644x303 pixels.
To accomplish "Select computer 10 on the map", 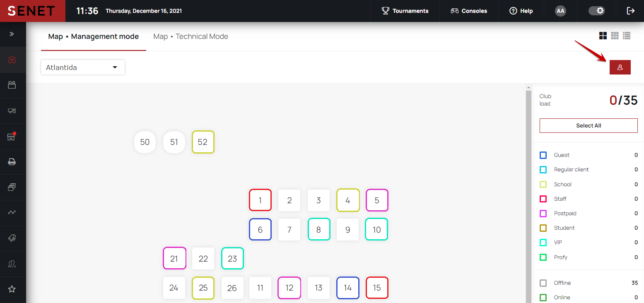I will tap(376, 229).
